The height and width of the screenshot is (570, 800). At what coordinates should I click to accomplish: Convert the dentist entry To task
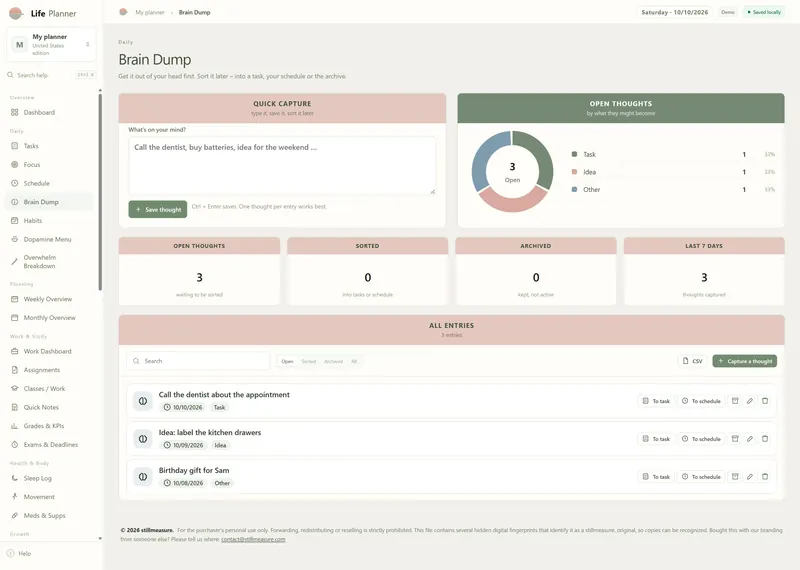tap(656, 401)
